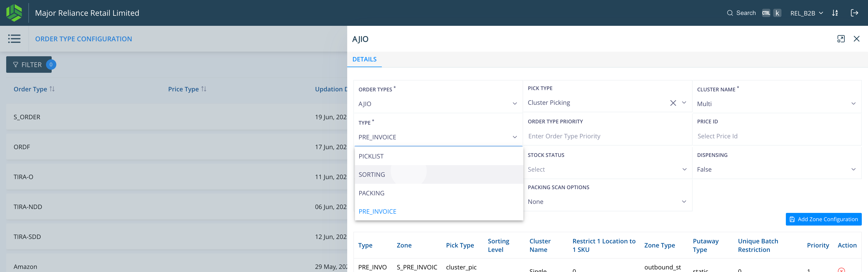This screenshot has width=868, height=272.
Task: Click the Priority column header
Action: coord(818,245)
